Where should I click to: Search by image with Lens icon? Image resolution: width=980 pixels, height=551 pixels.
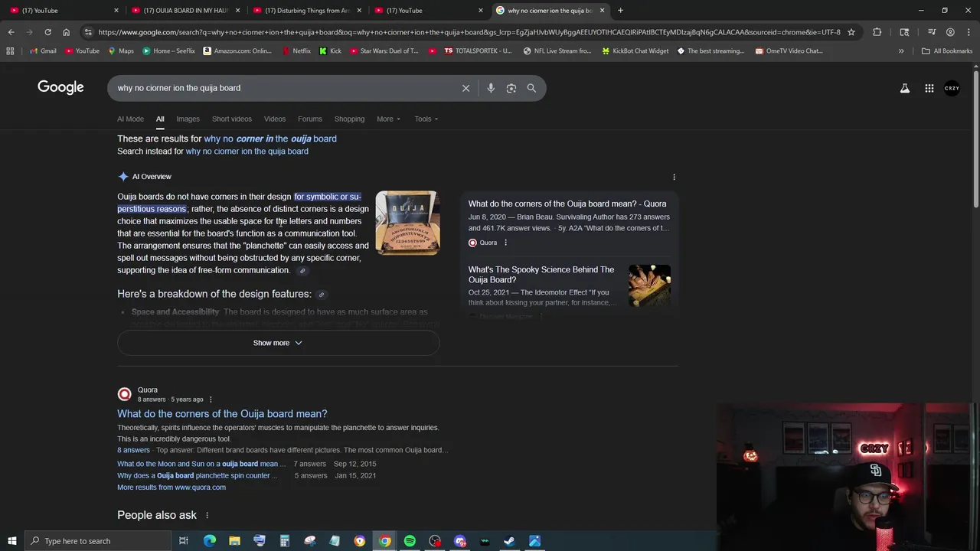tap(511, 88)
